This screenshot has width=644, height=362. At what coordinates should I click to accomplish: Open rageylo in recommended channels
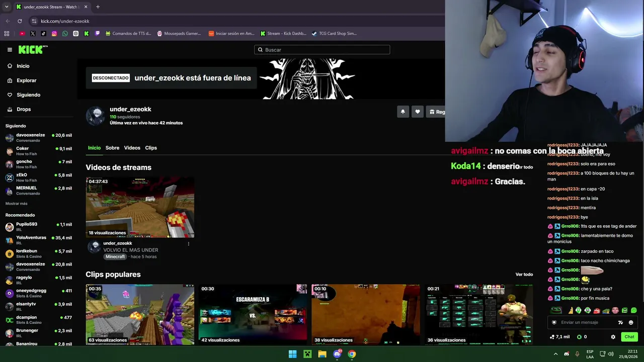(39, 280)
